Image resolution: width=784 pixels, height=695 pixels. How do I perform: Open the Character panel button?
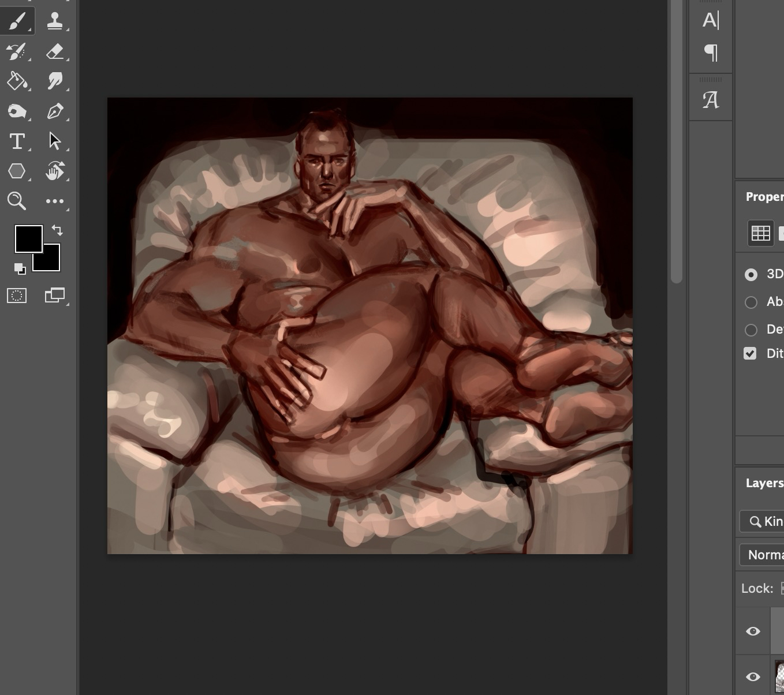coord(711,20)
